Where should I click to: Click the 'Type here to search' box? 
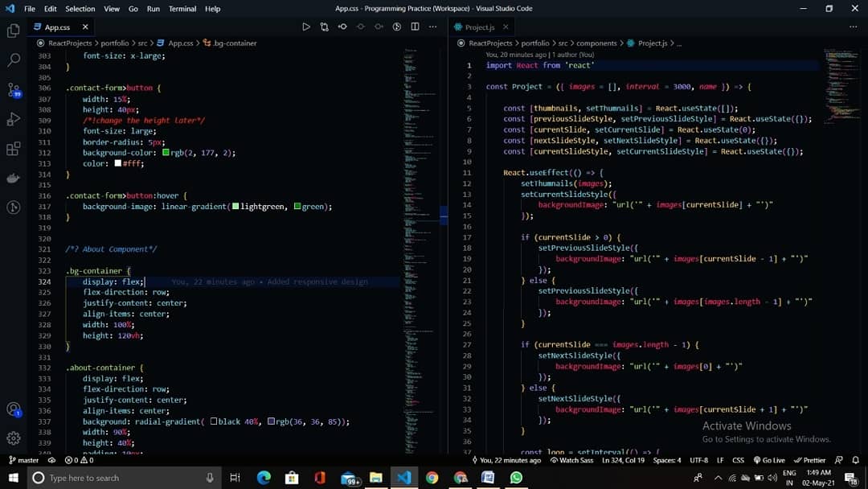(125, 478)
